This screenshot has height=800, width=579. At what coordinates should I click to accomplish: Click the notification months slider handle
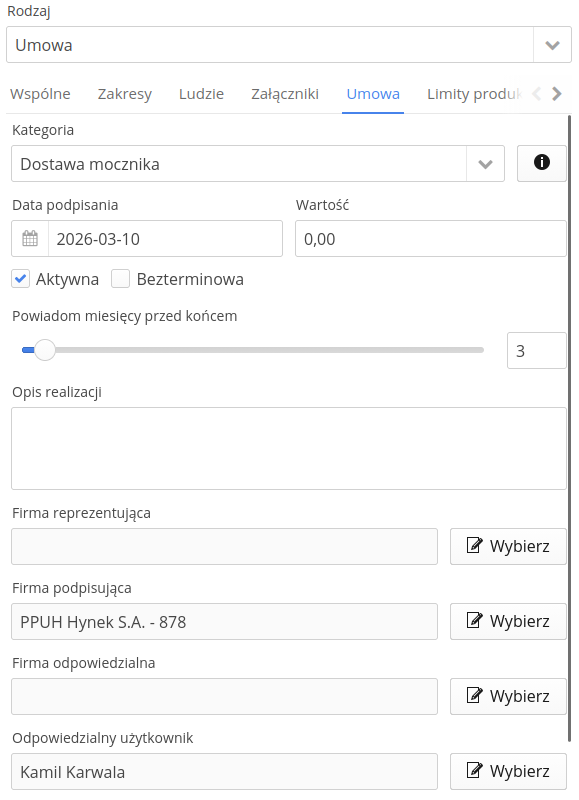tap(45, 350)
